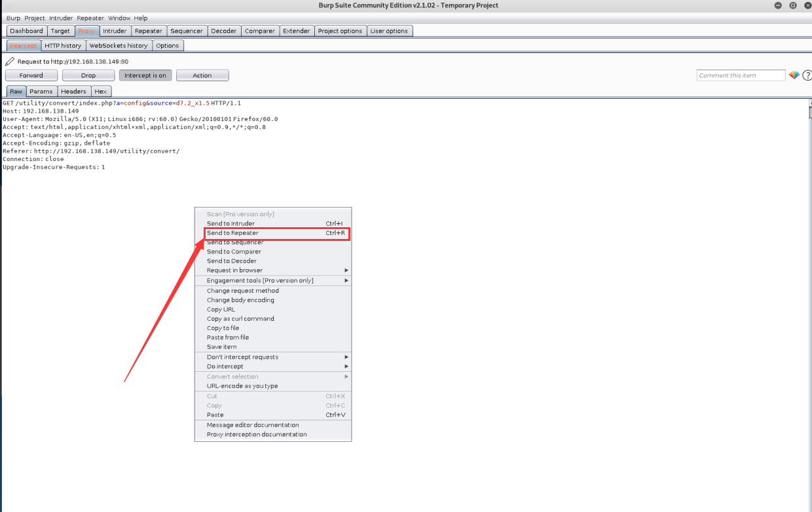Select the Raw message view tab

16,92
